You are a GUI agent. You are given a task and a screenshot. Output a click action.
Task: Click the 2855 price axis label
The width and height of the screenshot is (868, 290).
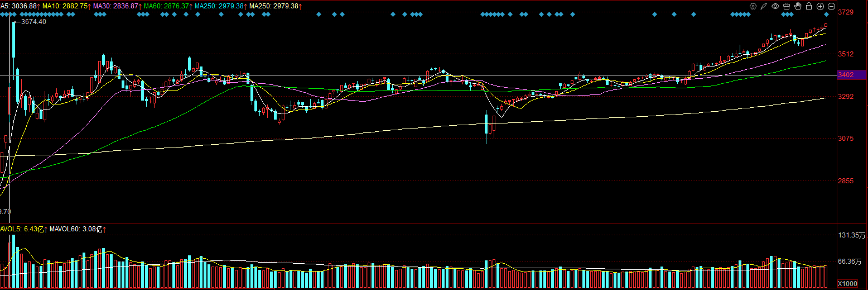pyautogui.click(x=846, y=181)
